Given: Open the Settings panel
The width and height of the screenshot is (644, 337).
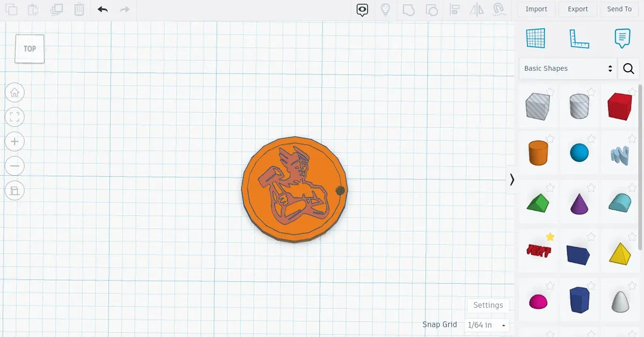Looking at the screenshot, I should pos(487,305).
